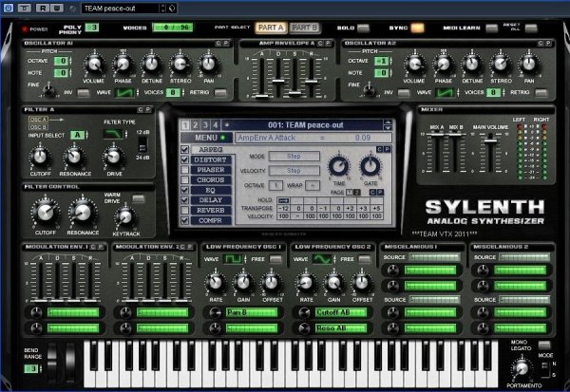Screen dimensions: 570x392
Task: Click the Oscillator A1 Fine tune knob
Action: tap(48, 89)
